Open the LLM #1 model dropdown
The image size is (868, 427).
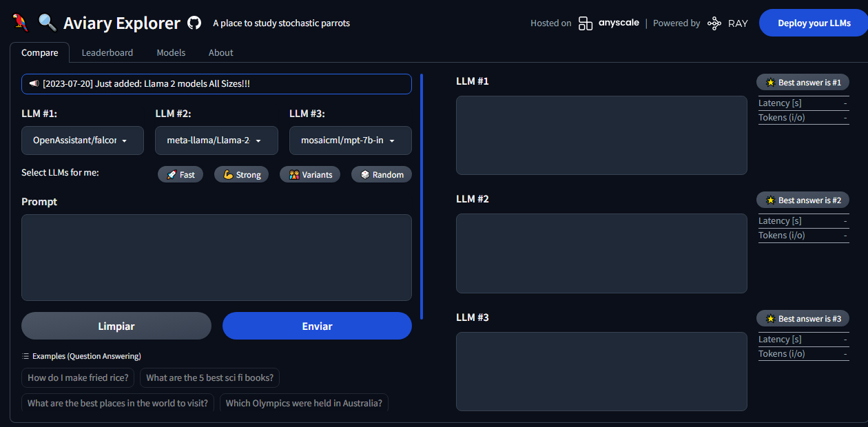[83, 140]
